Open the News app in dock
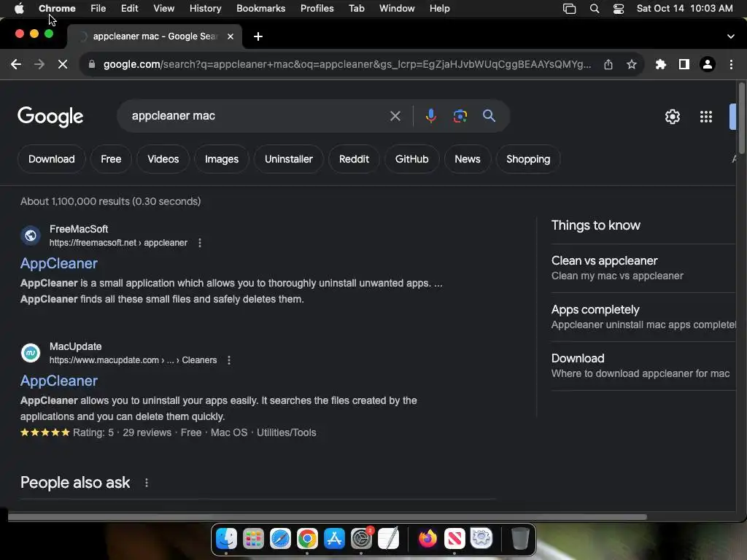The height and width of the screenshot is (560, 747). click(x=454, y=539)
